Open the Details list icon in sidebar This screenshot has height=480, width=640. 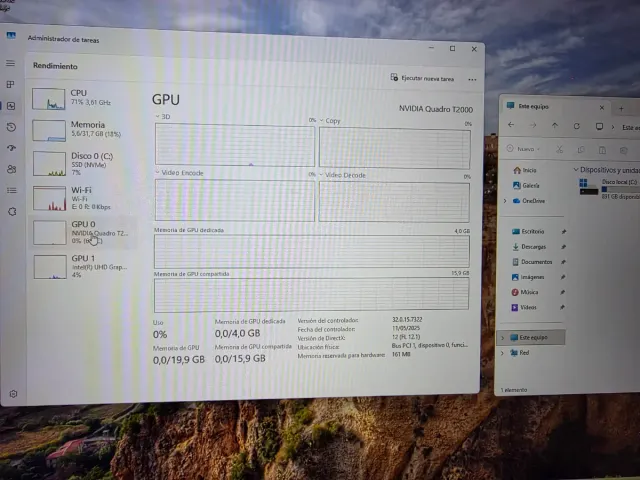11,190
